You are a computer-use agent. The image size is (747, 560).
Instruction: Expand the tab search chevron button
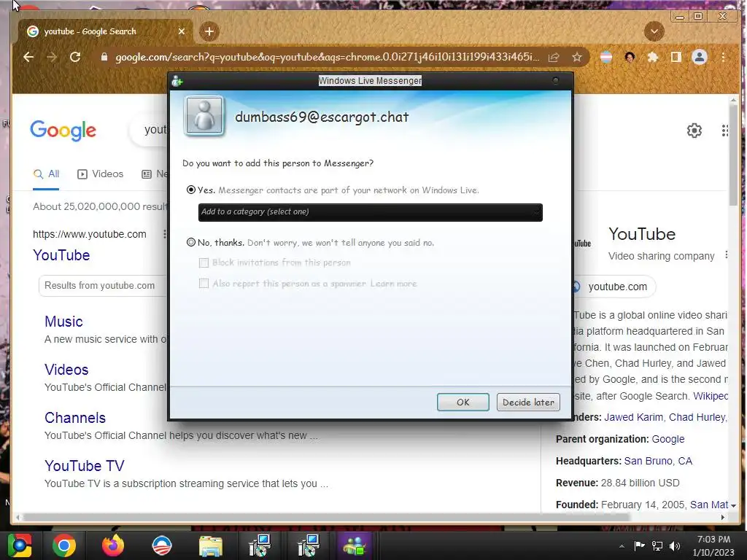654,31
